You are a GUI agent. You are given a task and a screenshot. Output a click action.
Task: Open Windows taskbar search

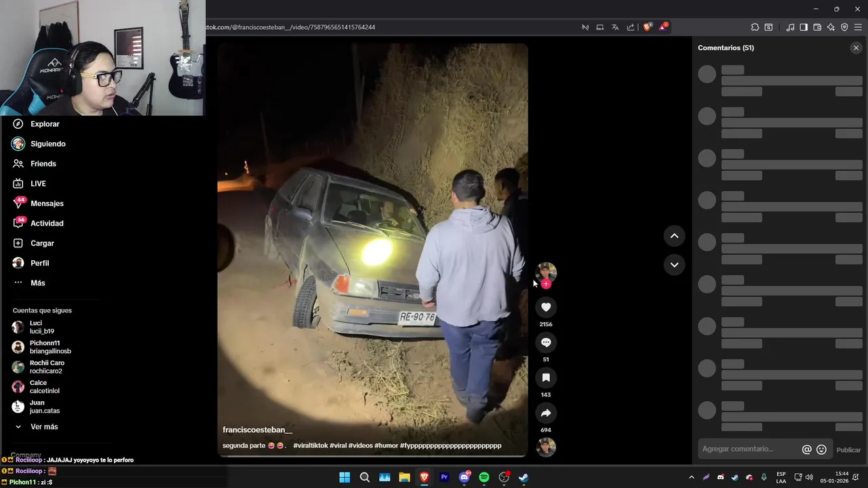tap(365, 477)
